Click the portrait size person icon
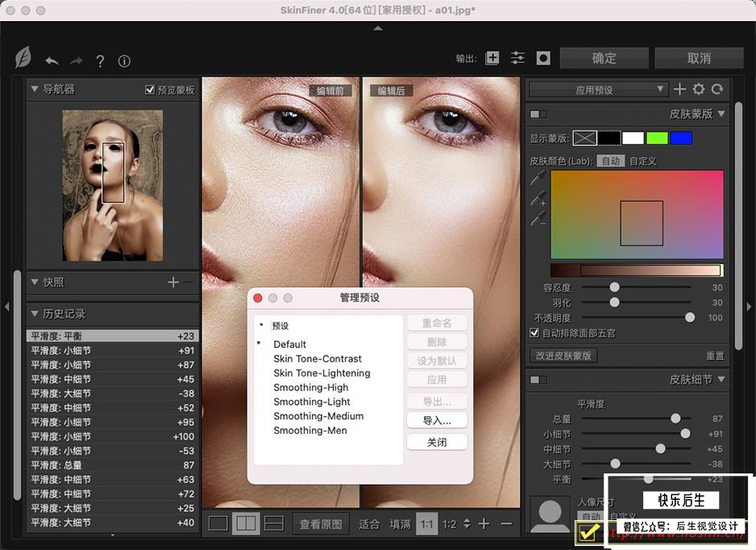 (x=550, y=515)
